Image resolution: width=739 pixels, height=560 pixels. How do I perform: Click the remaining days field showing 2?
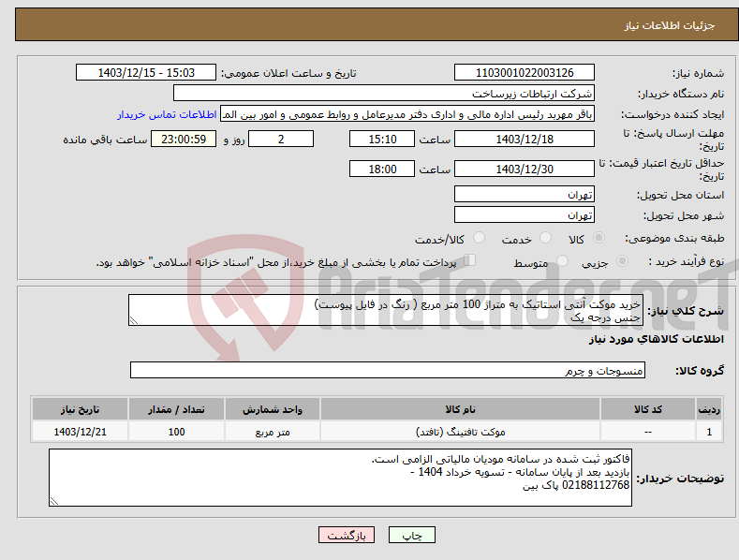point(281,139)
